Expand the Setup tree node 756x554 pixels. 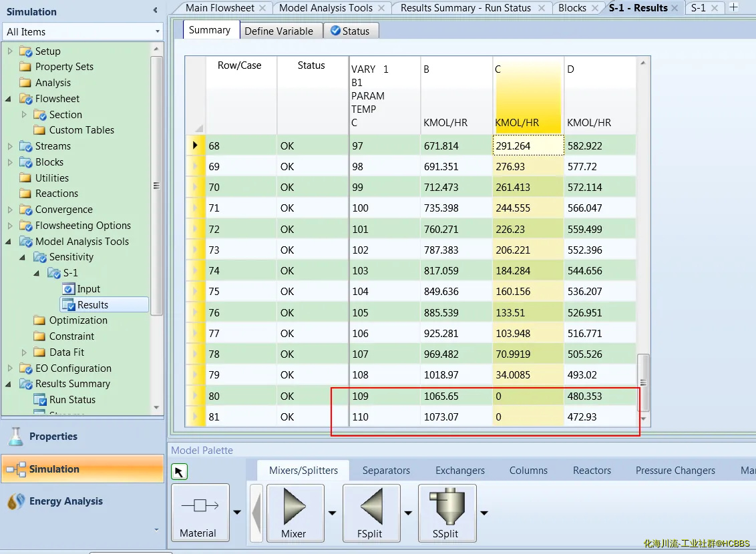tap(9, 51)
